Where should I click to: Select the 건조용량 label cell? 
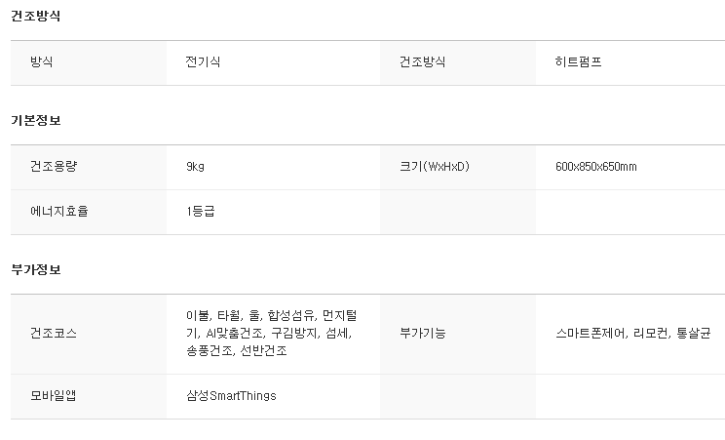point(88,167)
